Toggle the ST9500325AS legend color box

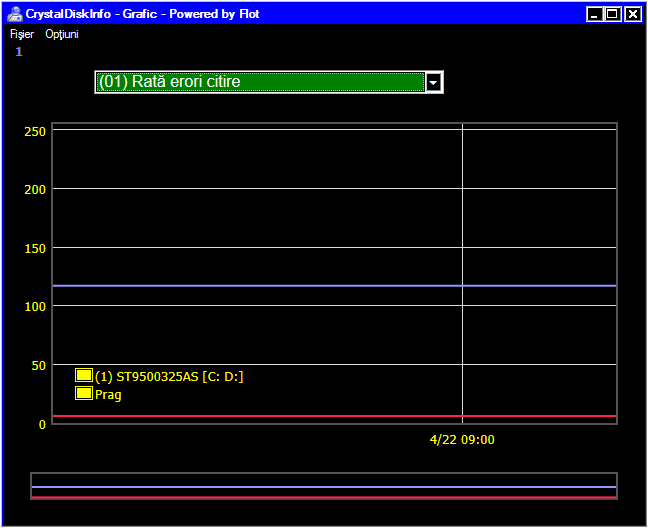(x=84, y=375)
